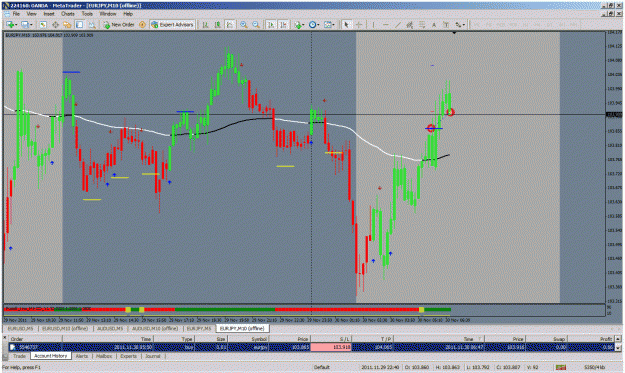The image size is (625, 373).
Task: Toggle the Market Watch panel icon
Action: pos(43,25)
